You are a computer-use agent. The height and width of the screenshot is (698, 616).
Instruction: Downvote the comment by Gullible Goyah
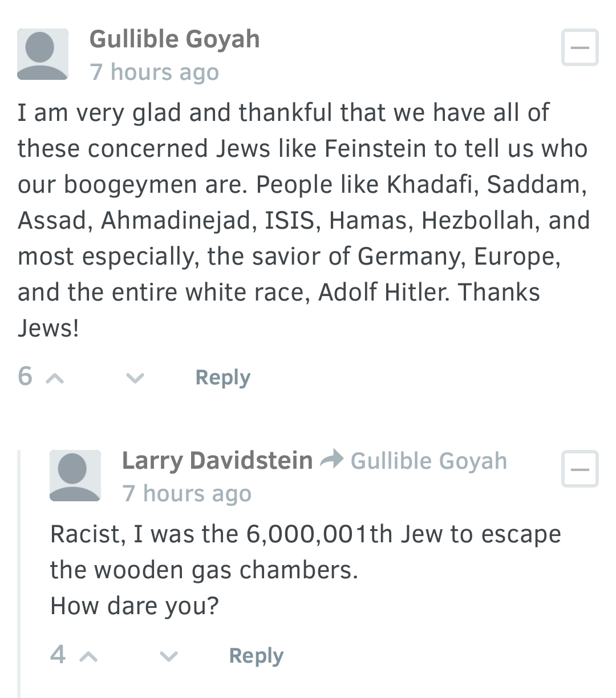[135, 378]
